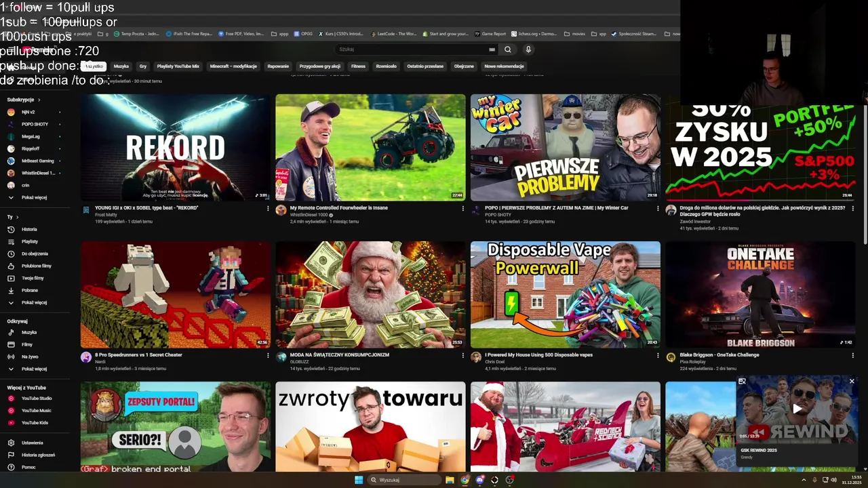Open options menu for Remote Controlled Fourwheeler video

462,208
